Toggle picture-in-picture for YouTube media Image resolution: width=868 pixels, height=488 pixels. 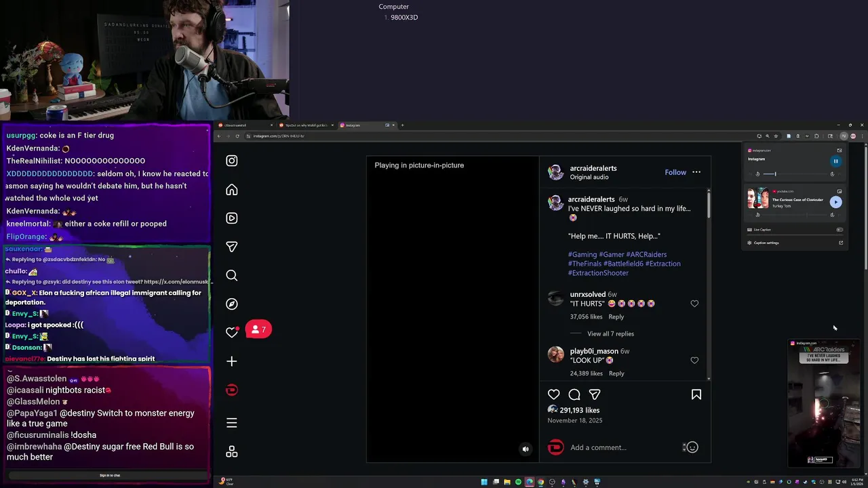(x=840, y=191)
